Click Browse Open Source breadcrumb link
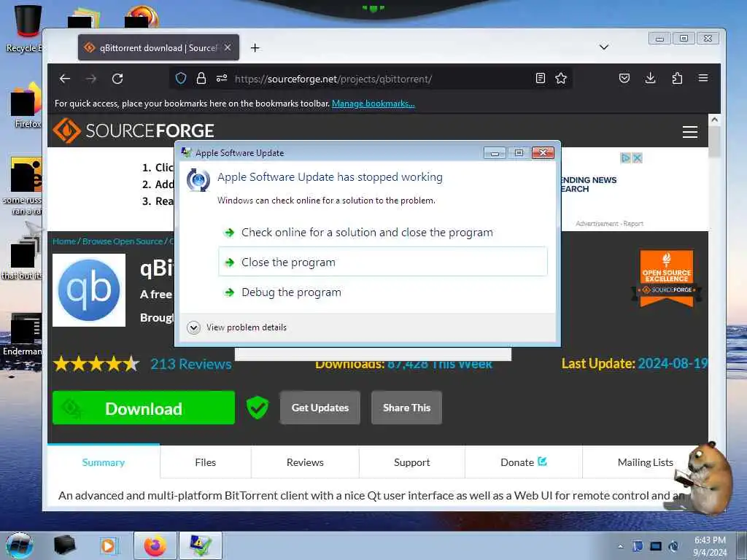This screenshot has width=747, height=560. (x=123, y=241)
